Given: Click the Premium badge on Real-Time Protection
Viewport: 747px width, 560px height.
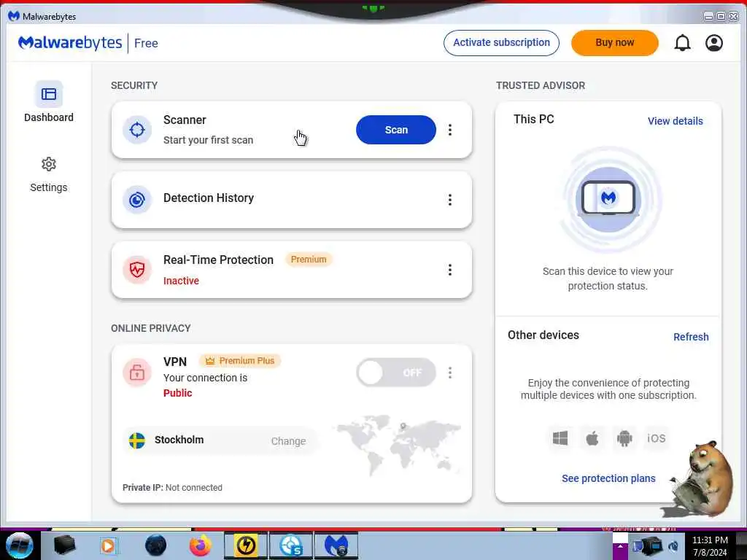Looking at the screenshot, I should [309, 260].
